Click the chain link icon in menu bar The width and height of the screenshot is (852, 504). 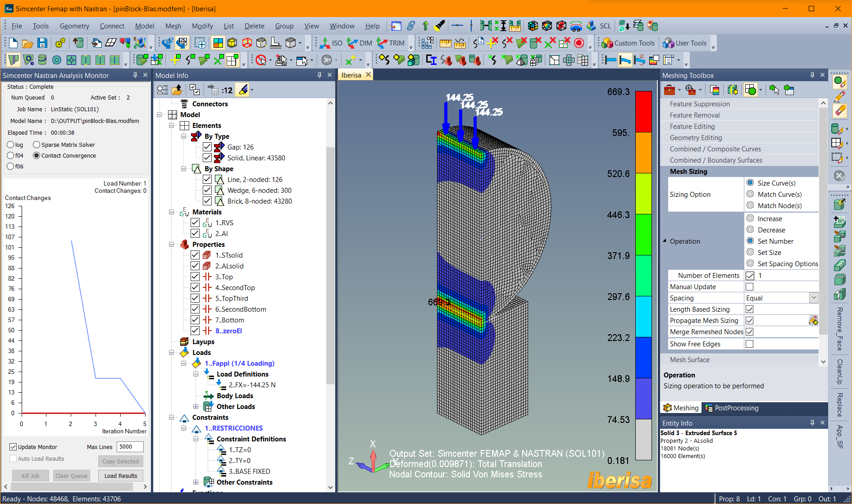click(x=410, y=26)
